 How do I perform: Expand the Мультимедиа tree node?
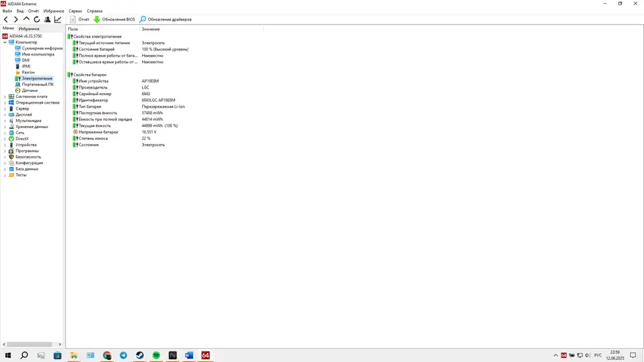pos(5,121)
